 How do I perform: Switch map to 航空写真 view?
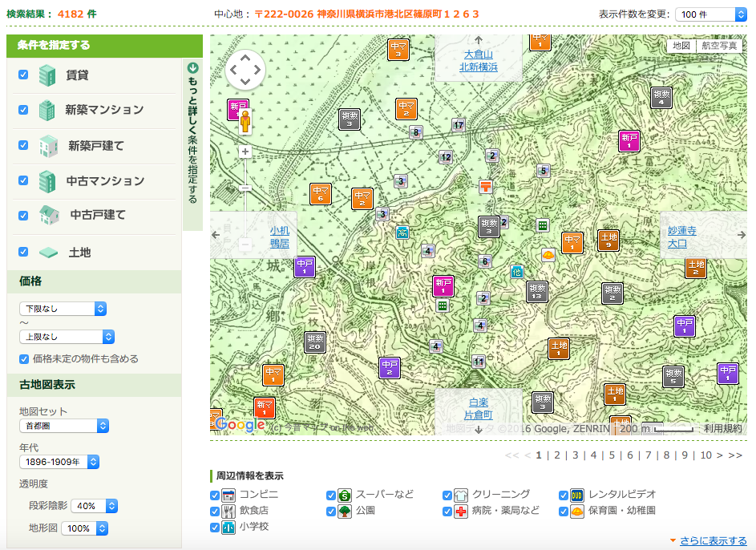(718, 46)
